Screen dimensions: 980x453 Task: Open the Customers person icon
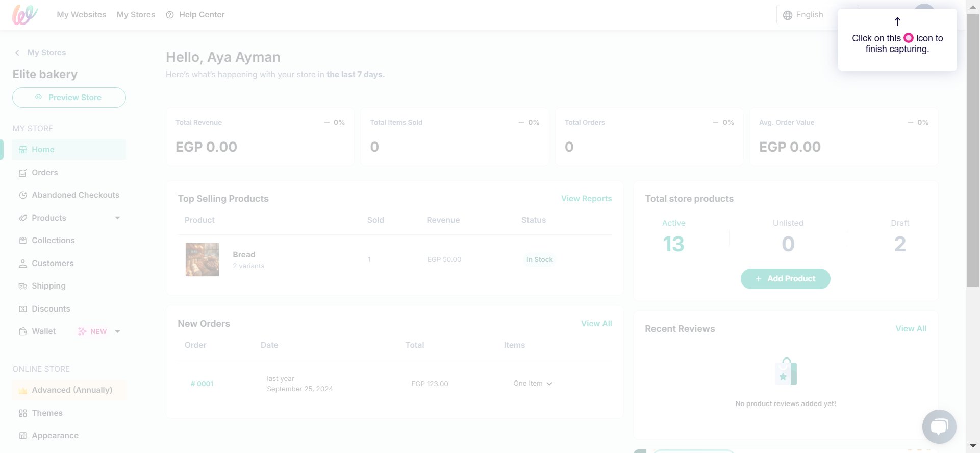(22, 264)
